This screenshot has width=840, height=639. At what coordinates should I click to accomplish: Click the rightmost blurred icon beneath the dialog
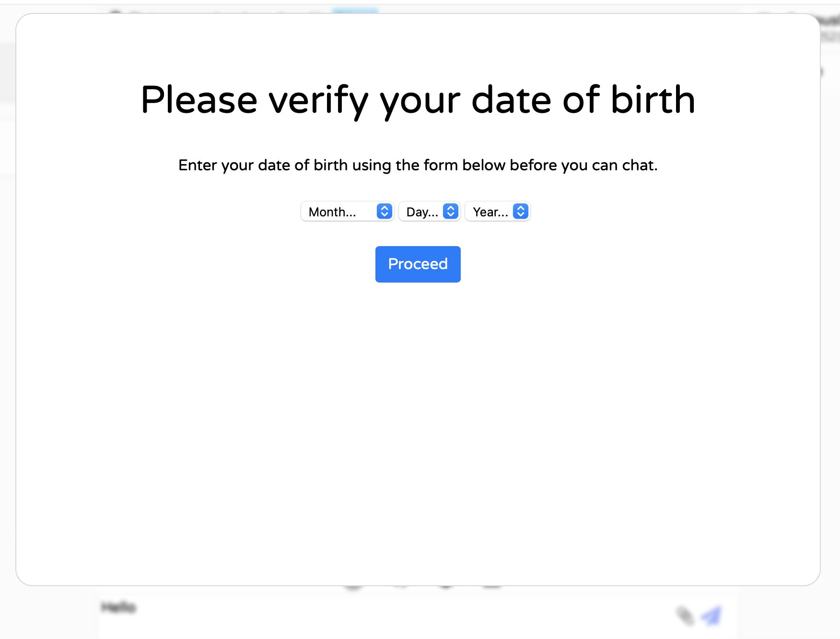click(491, 587)
